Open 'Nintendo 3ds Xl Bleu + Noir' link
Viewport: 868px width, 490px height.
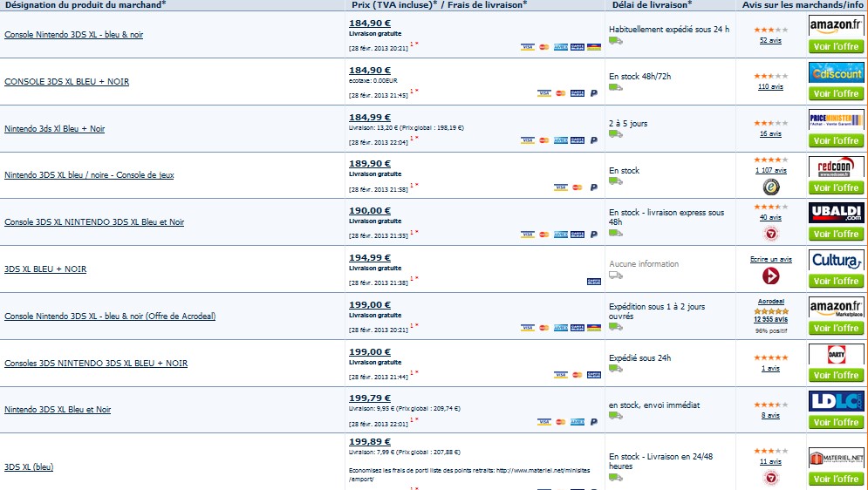(x=54, y=128)
